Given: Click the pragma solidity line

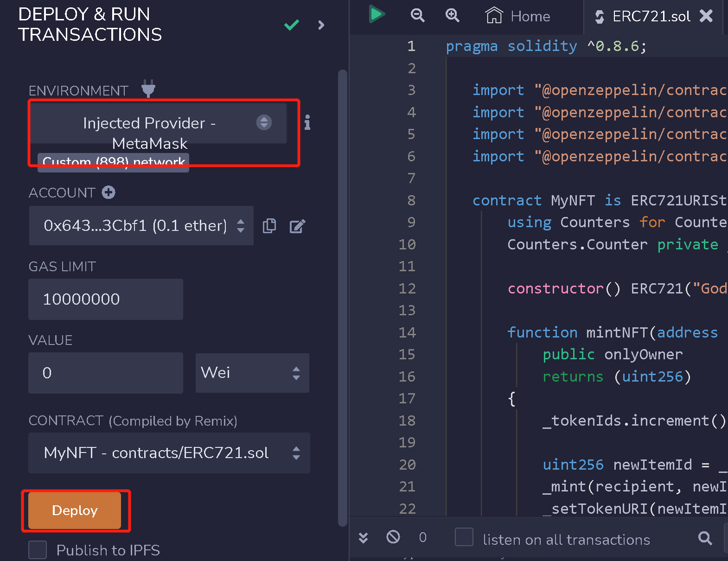Looking at the screenshot, I should point(546,46).
